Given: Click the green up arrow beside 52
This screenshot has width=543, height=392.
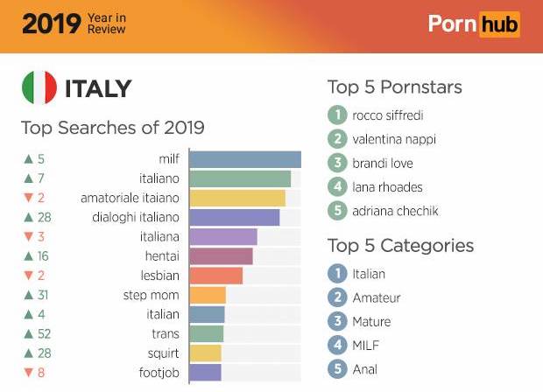Looking at the screenshot, I should [x=29, y=334].
